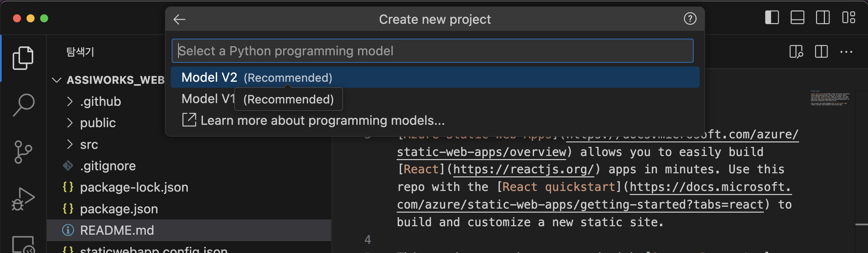
Task: Open Customize Layout menu
Action: coord(848,18)
